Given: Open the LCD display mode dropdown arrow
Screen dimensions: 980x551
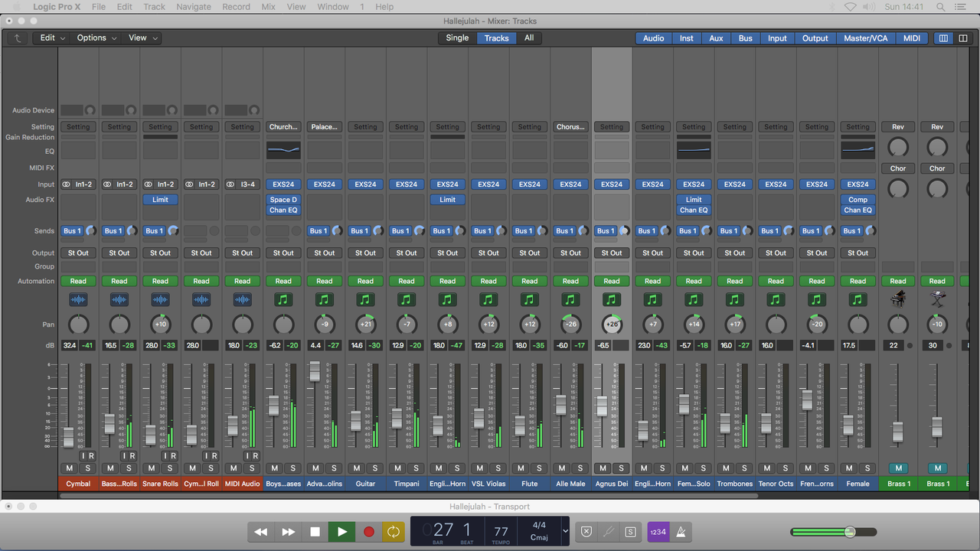Looking at the screenshot, I should coord(566,531).
